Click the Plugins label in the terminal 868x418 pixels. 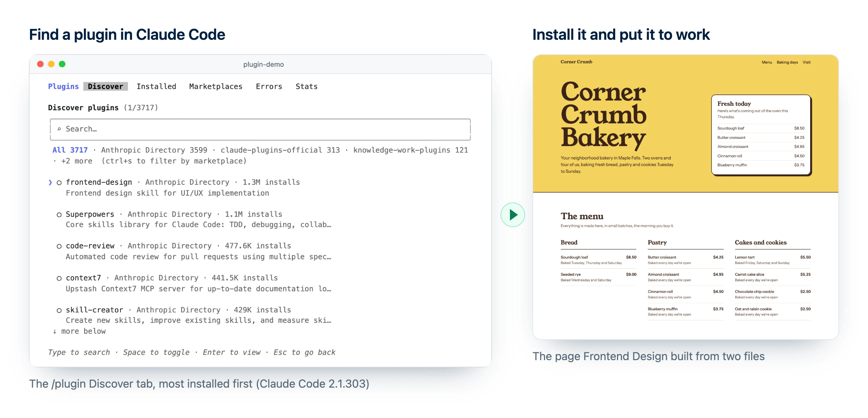point(63,86)
